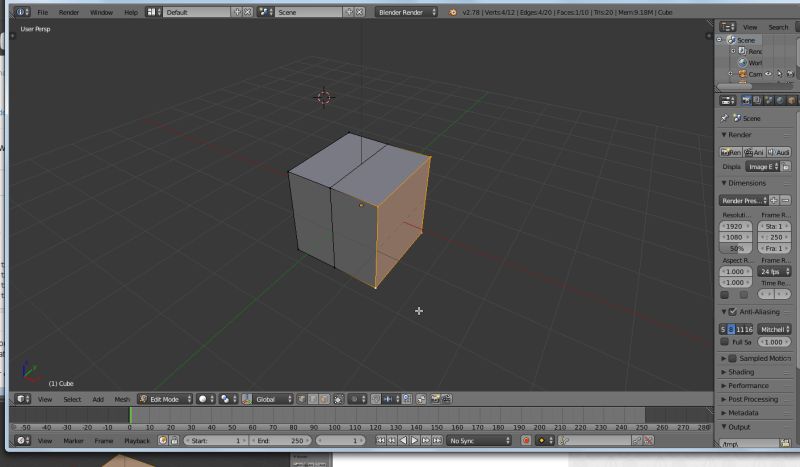Open the Timeline editor type selector
The image size is (800, 467).
click(x=22, y=440)
